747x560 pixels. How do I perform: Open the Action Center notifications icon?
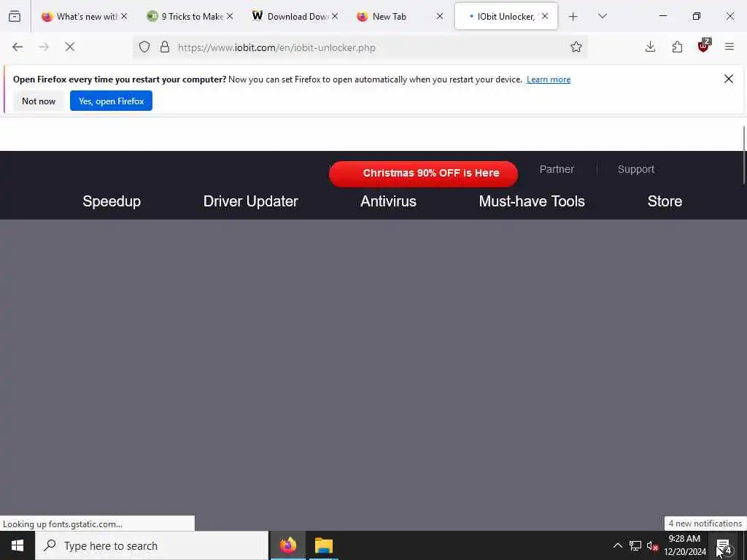tap(724, 545)
